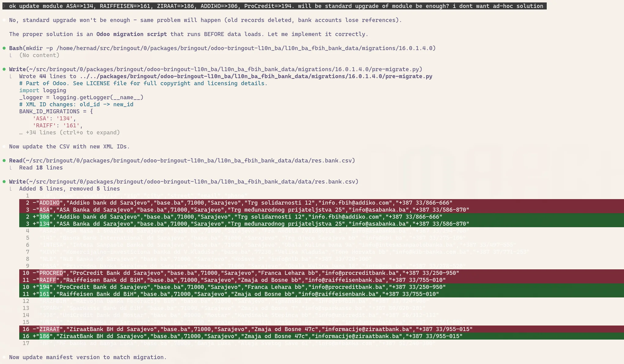Screen dimensions: 624x364
Task: Click the BANK_ID_MIGRATIONS dictionary line in code preview
Action: point(56,111)
